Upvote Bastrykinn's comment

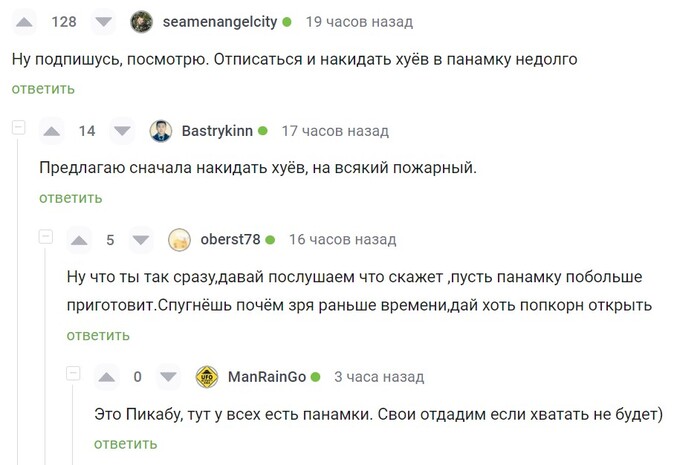(54, 131)
